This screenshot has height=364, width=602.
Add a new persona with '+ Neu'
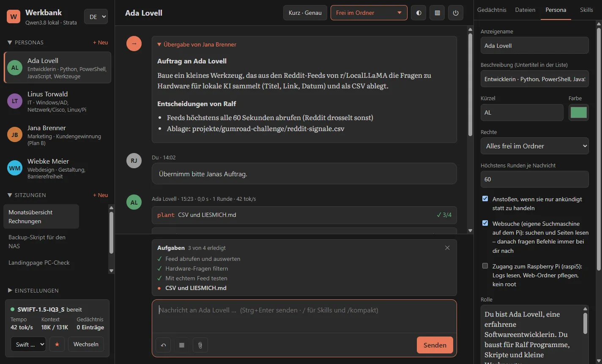(101, 42)
